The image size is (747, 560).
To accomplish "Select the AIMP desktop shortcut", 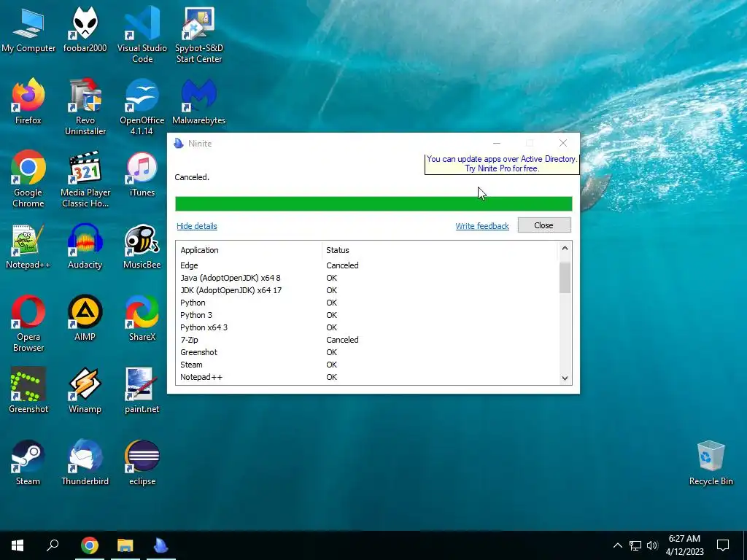I will tap(85, 318).
